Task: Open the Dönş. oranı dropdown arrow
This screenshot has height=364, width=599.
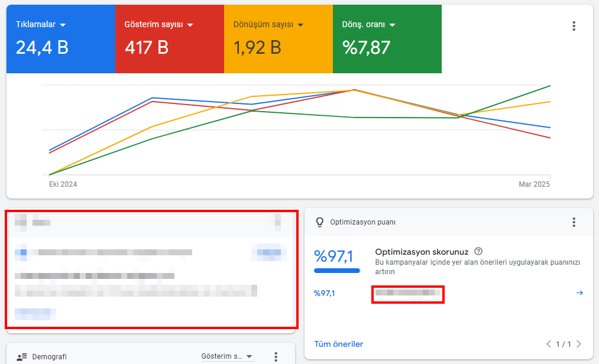Action: [x=392, y=25]
